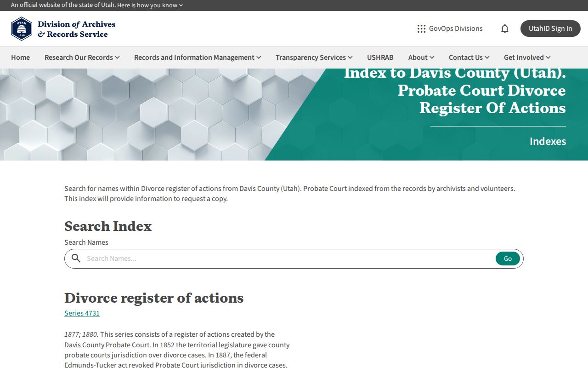
Task: Submit search with the Go button
Action: coord(508,259)
